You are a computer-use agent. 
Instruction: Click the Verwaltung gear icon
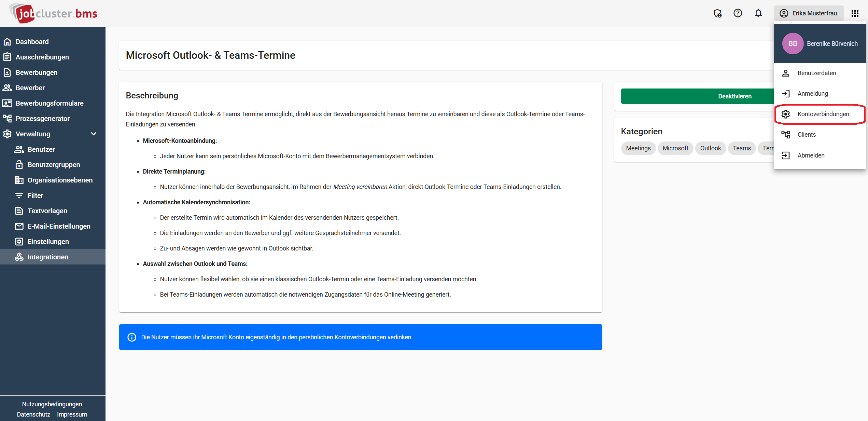point(7,134)
